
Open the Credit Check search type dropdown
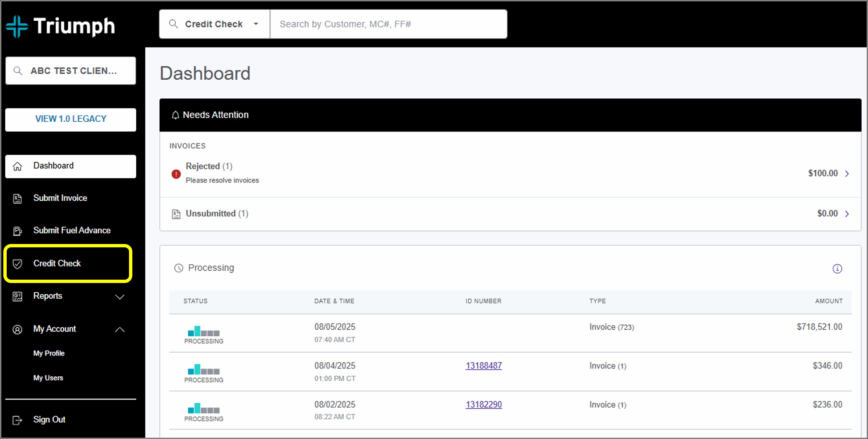(256, 24)
